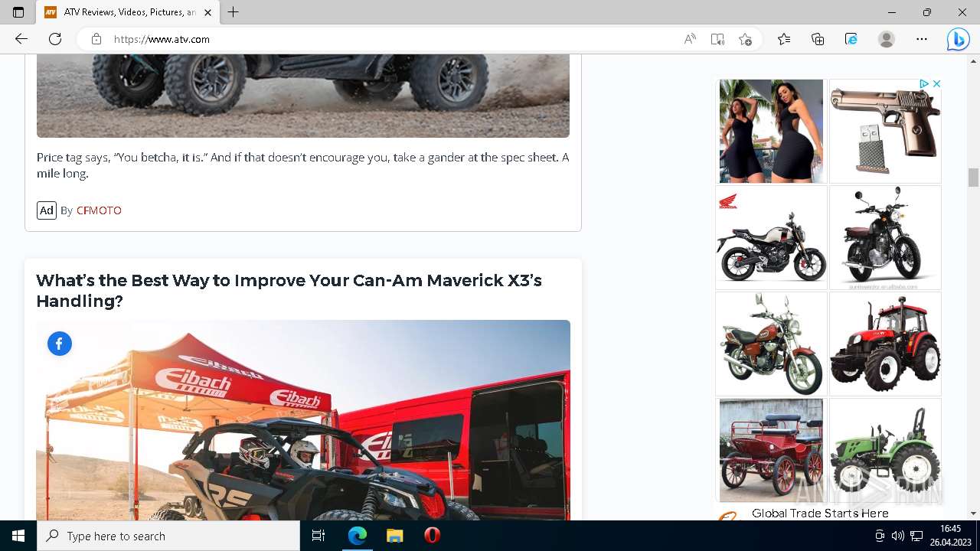
Task: Open the CFMOTO UTV ad image
Action: pos(303,96)
